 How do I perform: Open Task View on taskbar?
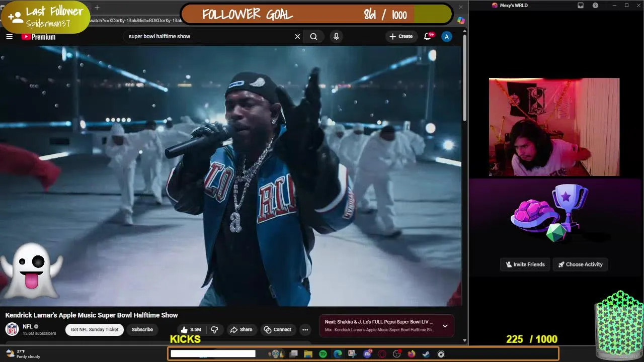[x=294, y=354]
